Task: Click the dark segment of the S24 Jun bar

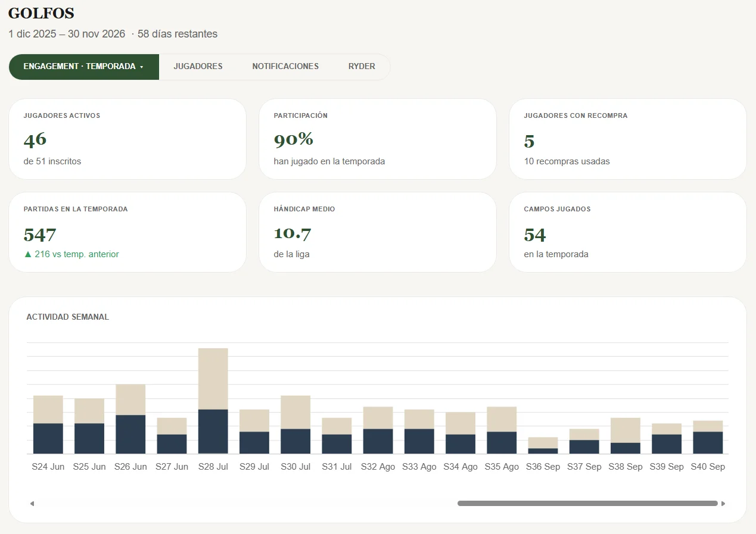Action: tap(48, 439)
